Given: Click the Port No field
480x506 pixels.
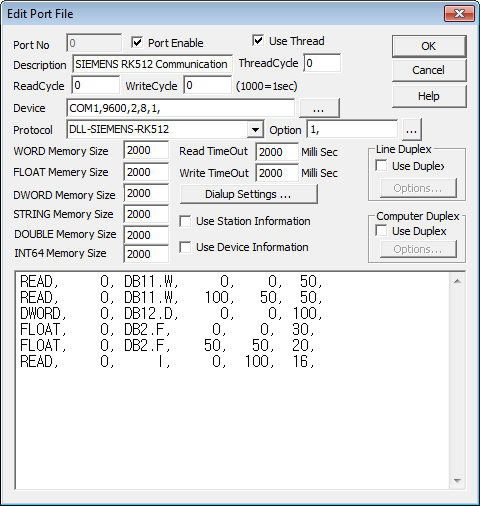Looking at the screenshot, I should pyautogui.click(x=94, y=43).
